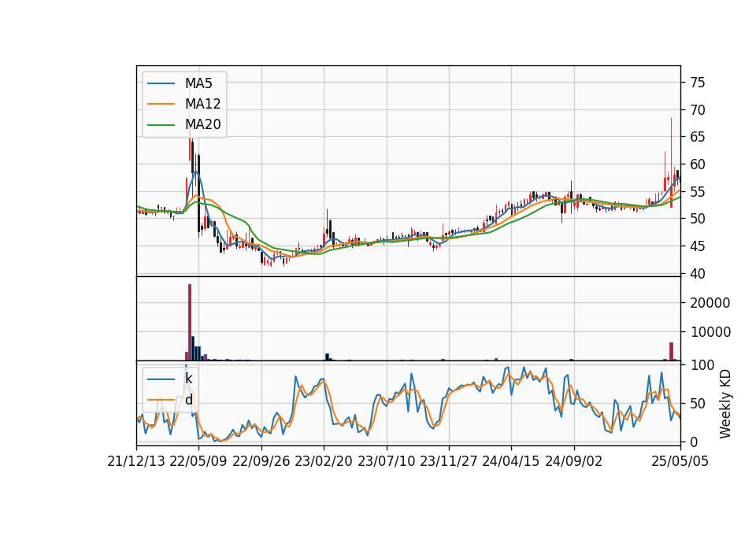The image size is (756, 543).
Task: Click the 23/02/20 date label
Action: (x=324, y=462)
